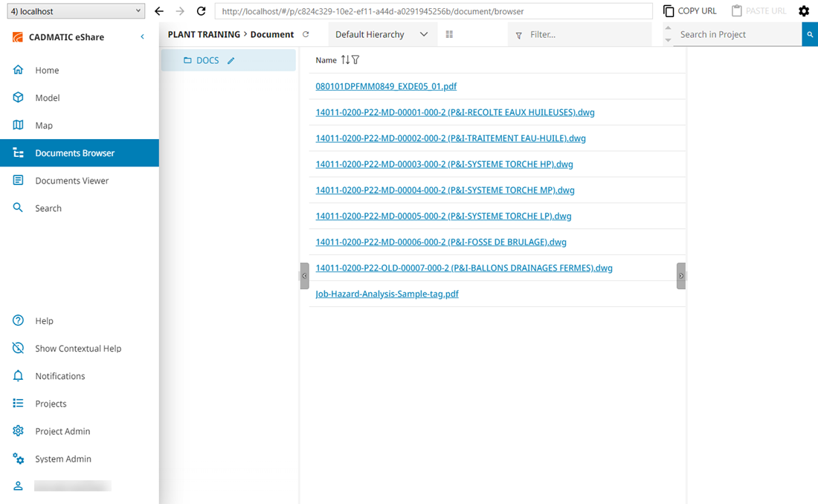818x504 pixels.
Task: Click COPY URL button
Action: [689, 11]
